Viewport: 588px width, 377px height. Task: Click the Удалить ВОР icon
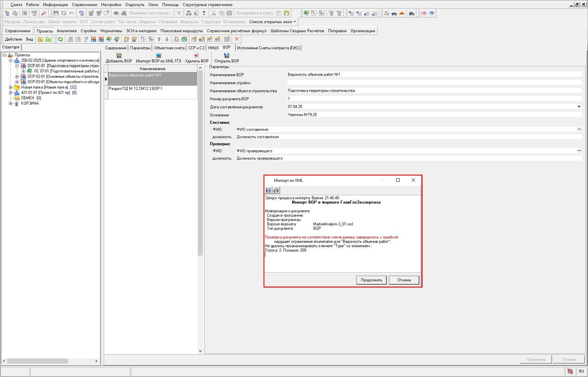point(196,56)
